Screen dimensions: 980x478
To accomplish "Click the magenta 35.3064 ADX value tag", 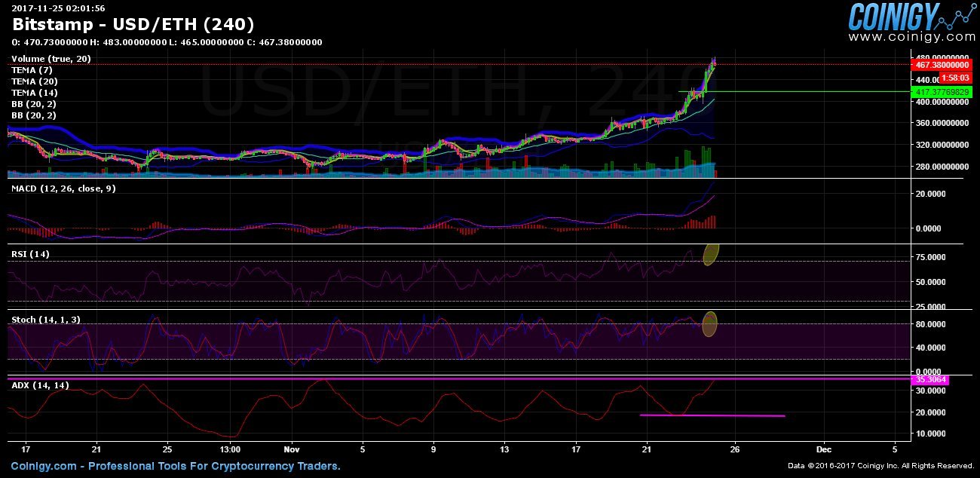I will tap(930, 380).
